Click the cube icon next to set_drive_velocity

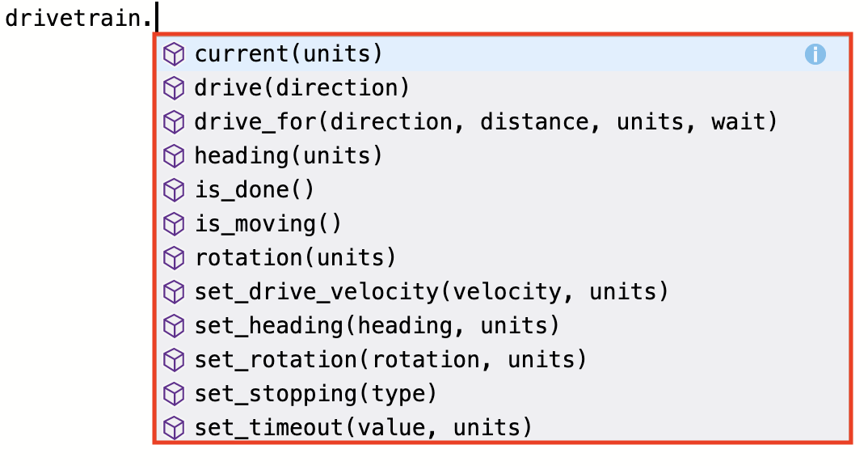tap(174, 292)
